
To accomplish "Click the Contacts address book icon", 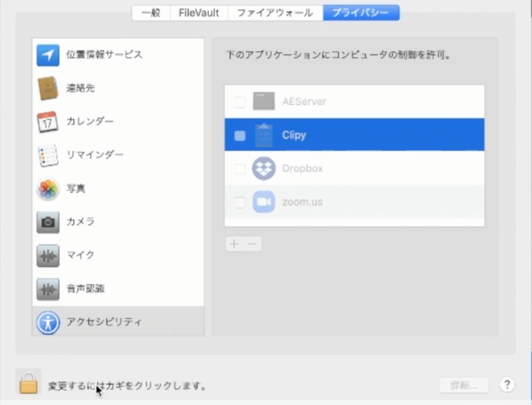I will tap(48, 88).
